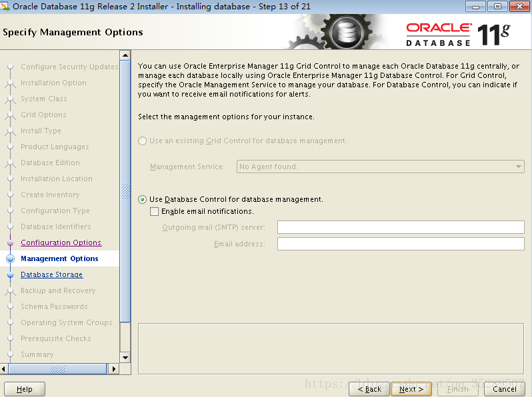Open the Configuration Options step link

pyautogui.click(x=61, y=242)
